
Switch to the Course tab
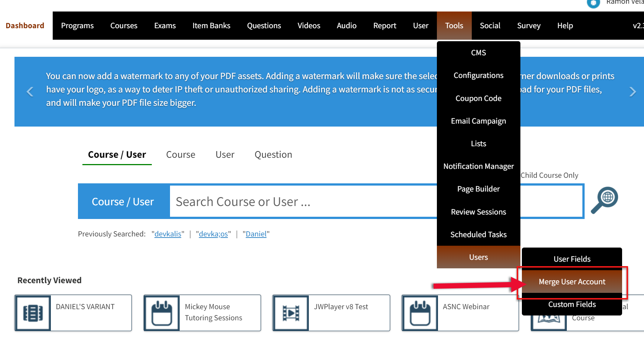(180, 154)
